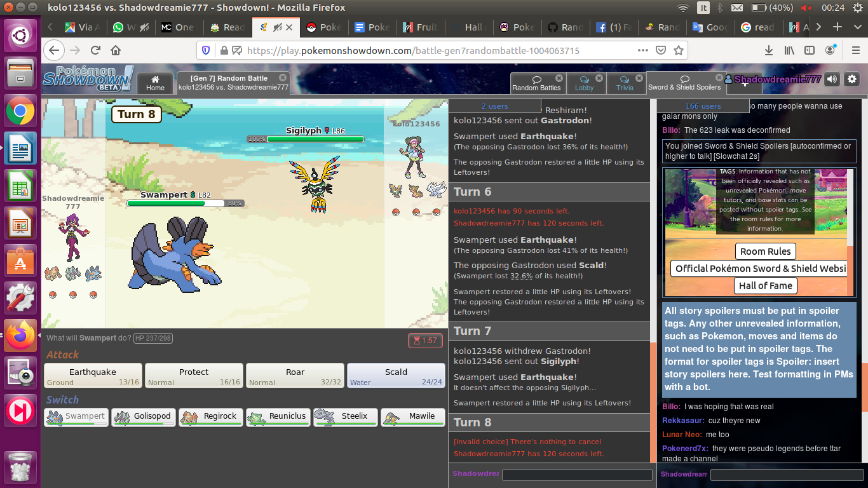Open Showdown options gear button

852,79
